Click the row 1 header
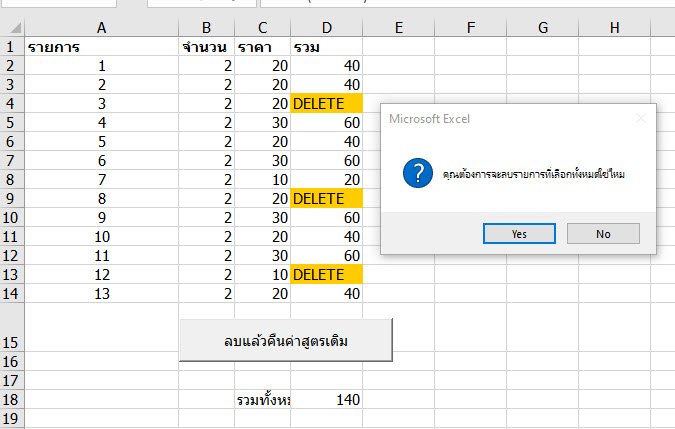 tap(11, 47)
